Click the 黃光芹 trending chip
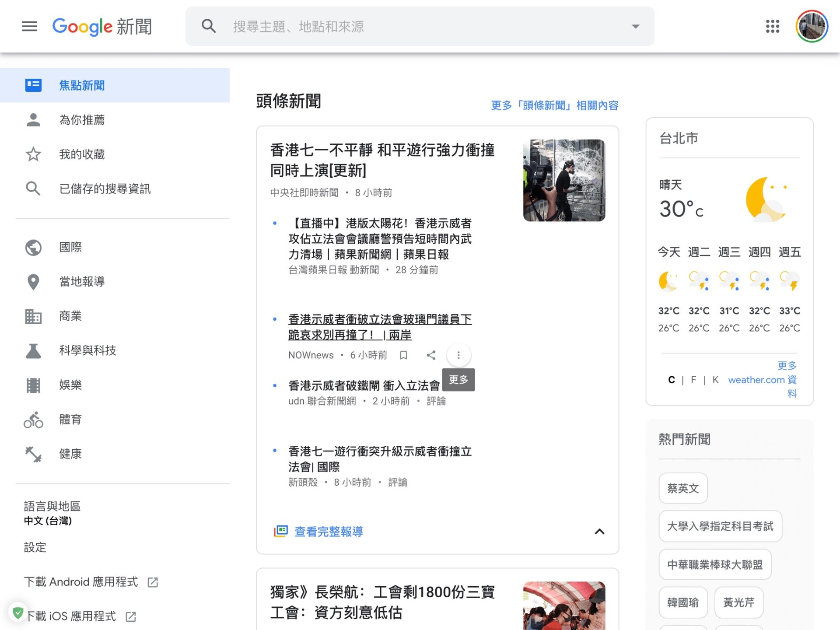The width and height of the screenshot is (840, 630). click(x=739, y=602)
